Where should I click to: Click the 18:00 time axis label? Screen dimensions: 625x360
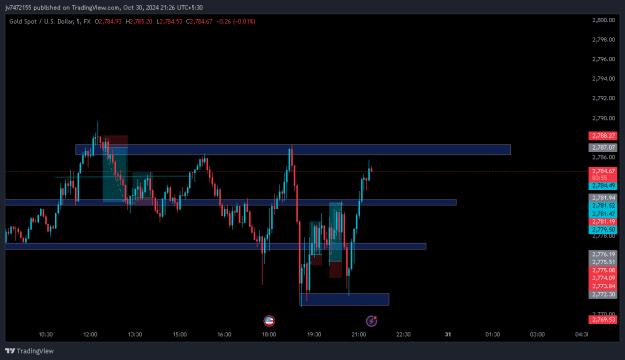(269, 334)
